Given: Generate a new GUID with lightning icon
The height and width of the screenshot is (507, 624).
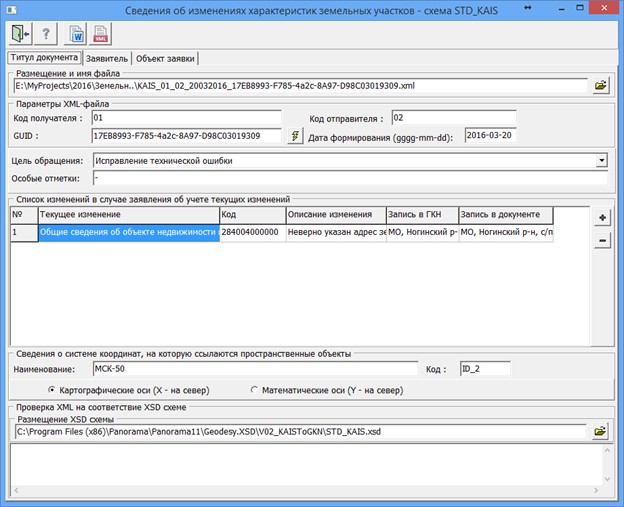Looking at the screenshot, I should click(x=295, y=136).
